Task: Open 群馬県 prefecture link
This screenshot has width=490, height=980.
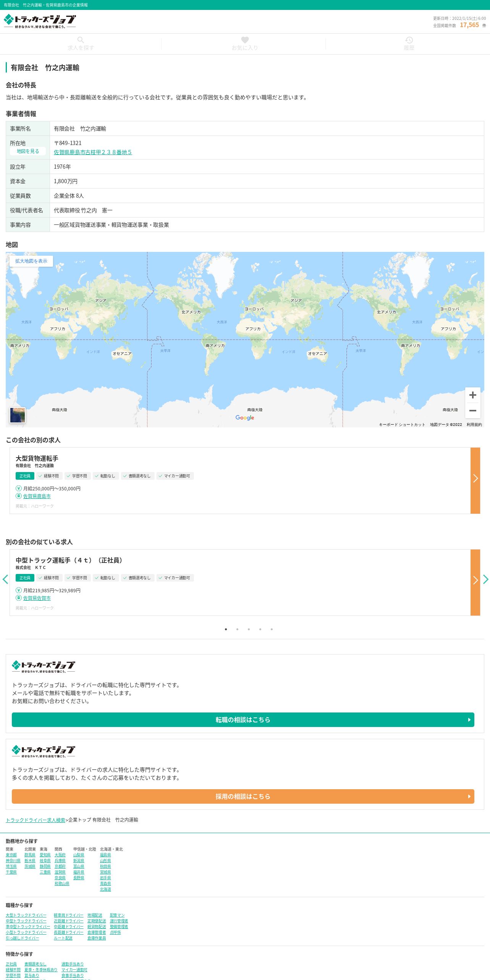Action: [x=30, y=855]
